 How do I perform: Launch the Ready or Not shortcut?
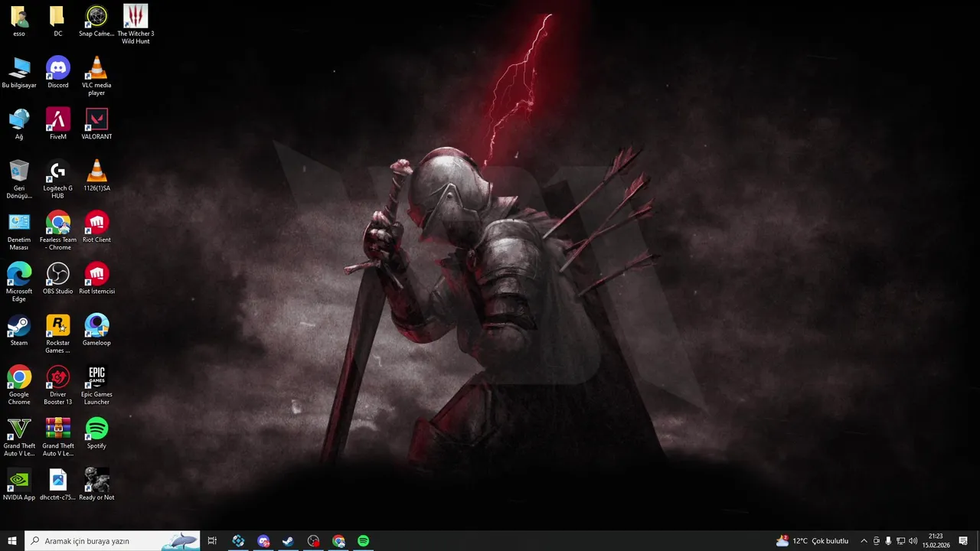[96, 484]
